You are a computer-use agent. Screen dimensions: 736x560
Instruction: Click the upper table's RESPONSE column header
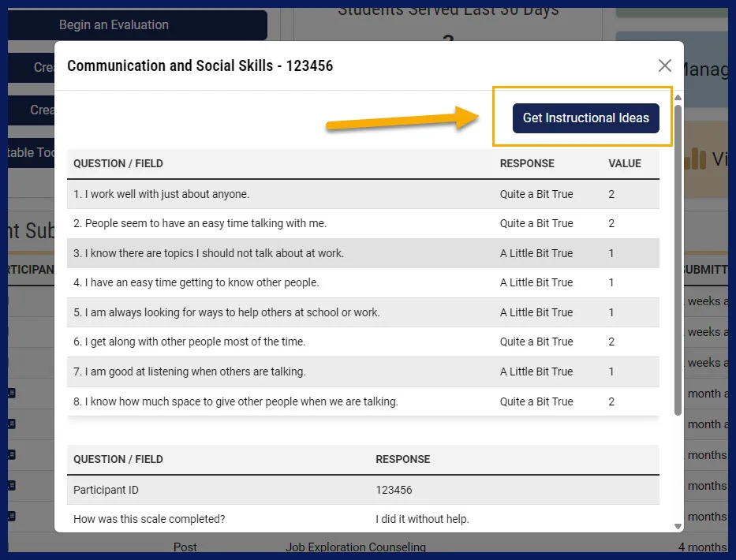tap(526, 163)
